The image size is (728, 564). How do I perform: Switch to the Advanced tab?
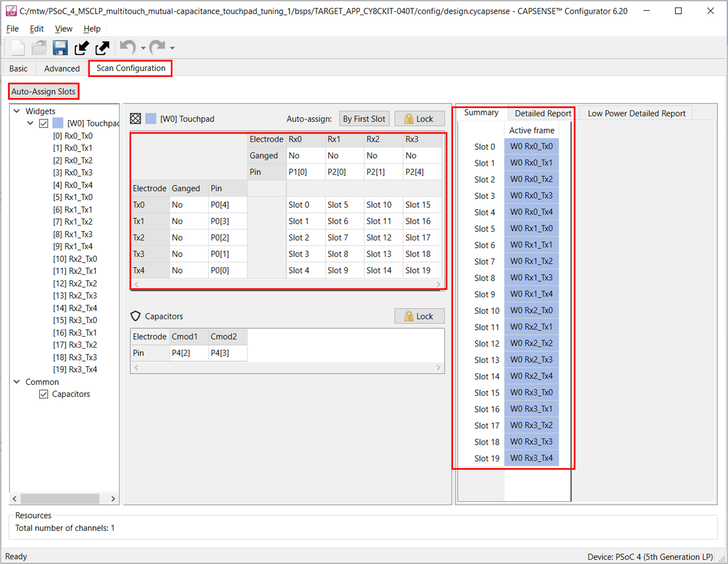(x=62, y=68)
